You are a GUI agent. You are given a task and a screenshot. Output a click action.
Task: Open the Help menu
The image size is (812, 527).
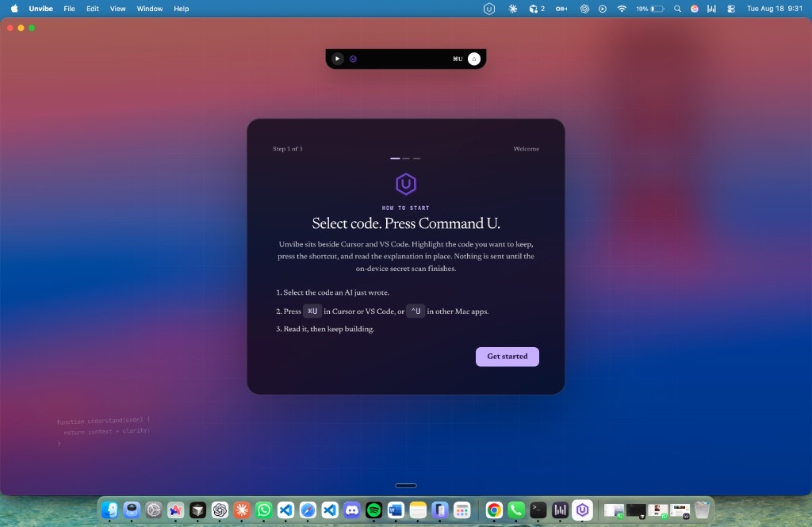[x=182, y=9]
